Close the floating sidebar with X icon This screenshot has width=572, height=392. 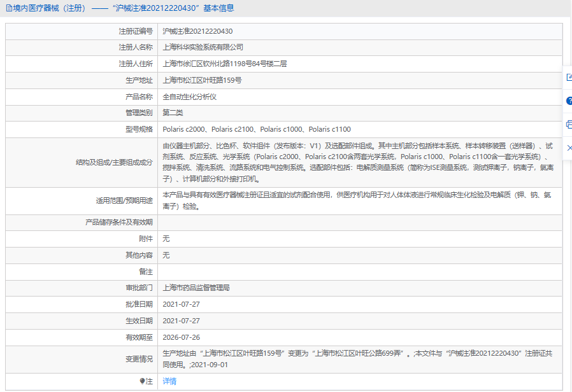[x=569, y=148]
